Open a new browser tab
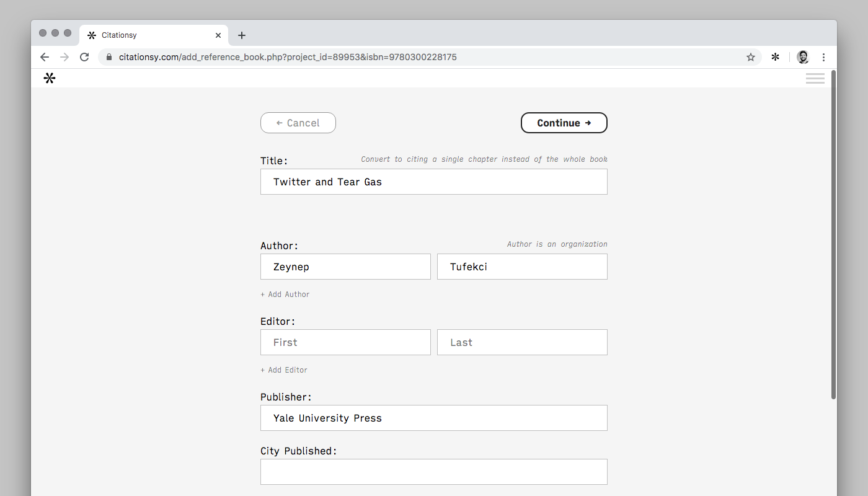This screenshot has height=496, width=868. [242, 35]
